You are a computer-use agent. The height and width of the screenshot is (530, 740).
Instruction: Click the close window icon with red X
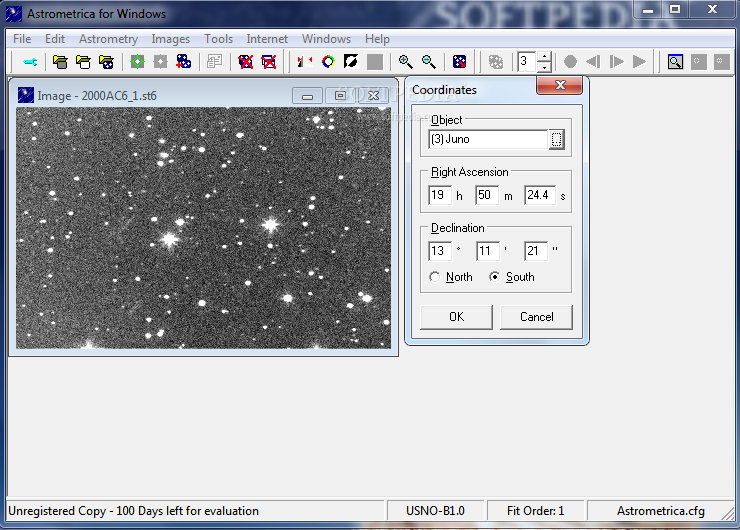[269, 62]
